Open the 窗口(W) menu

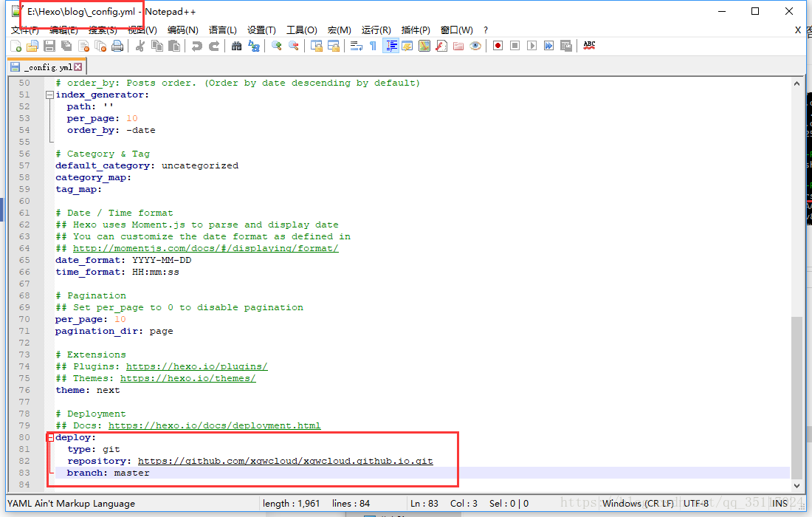[x=457, y=30]
